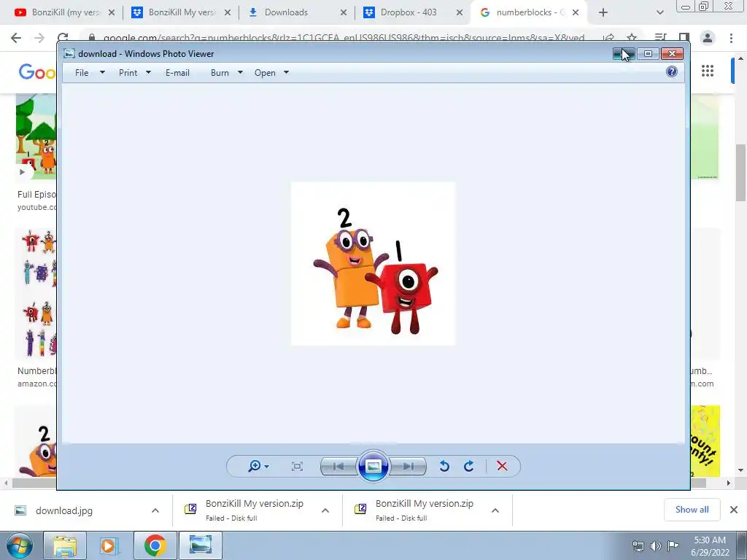Expand options for second failed BonziKill zip
The image size is (747, 560).
point(495,510)
